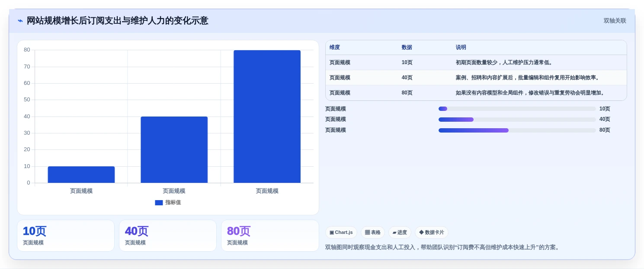Select the 数据 column header
The width and height of the screenshot is (644, 269).
(x=407, y=47)
